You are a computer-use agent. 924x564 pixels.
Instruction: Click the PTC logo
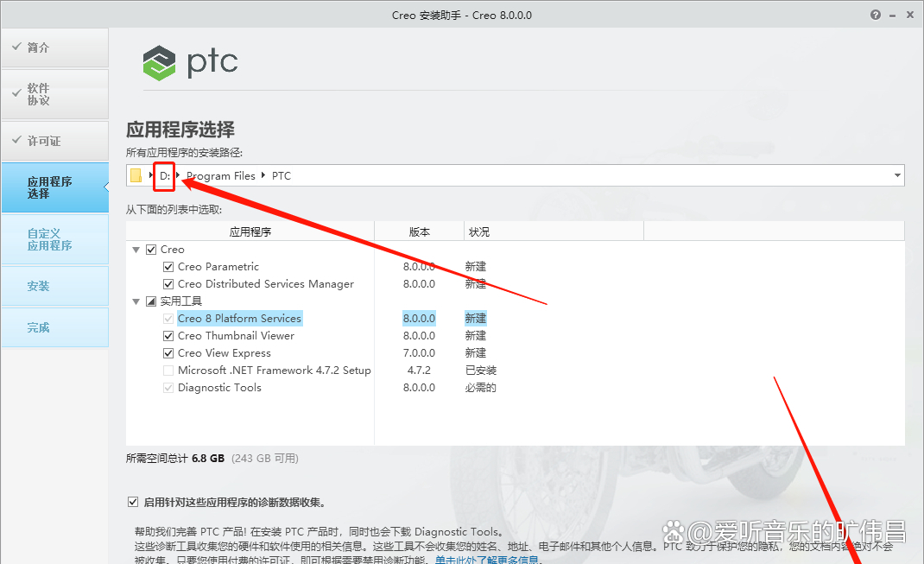coord(190,62)
